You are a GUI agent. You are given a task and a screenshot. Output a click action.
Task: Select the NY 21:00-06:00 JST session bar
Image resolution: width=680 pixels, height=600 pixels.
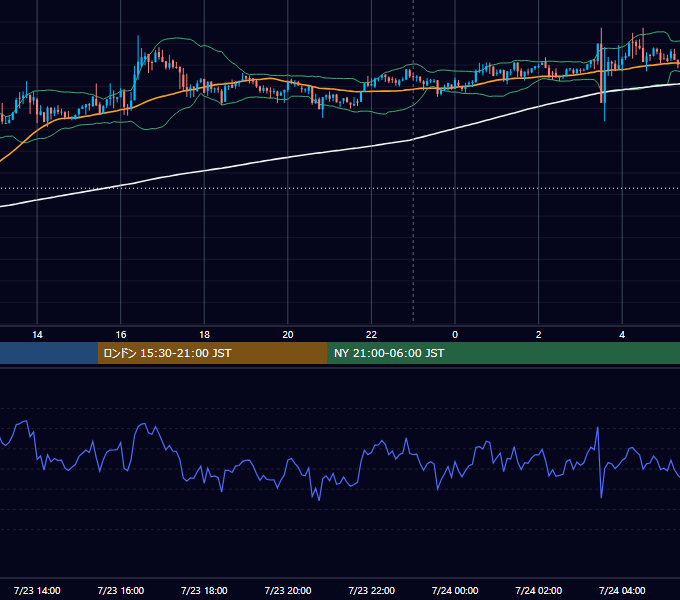tap(503, 353)
